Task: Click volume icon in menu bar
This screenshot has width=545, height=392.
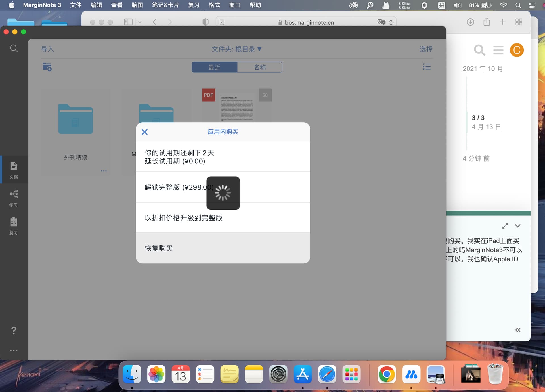Action: tap(457, 5)
